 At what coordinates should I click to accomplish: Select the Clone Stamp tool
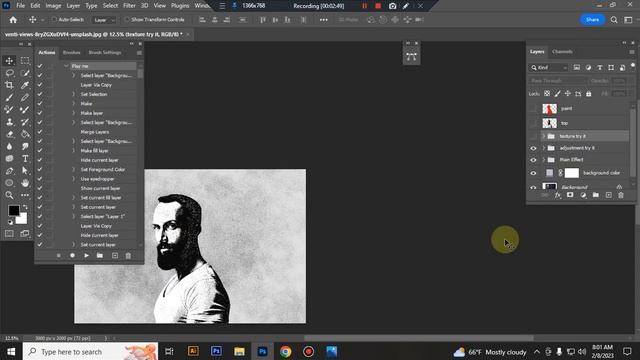9,122
